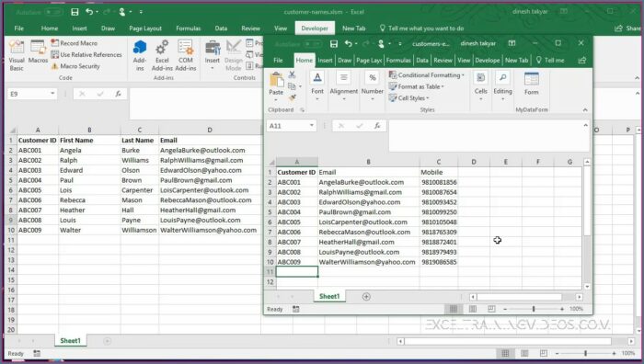
Task: Collapse the front window ribbon
Action: (585, 110)
